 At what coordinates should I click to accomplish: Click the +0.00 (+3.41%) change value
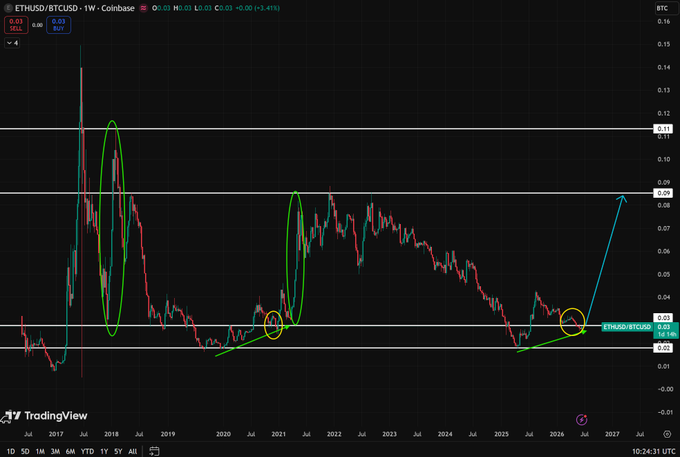[x=258, y=8]
